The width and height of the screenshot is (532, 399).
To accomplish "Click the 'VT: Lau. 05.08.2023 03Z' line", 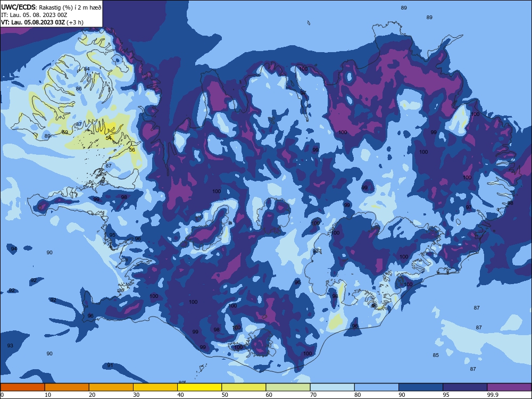I will (x=33, y=22).
